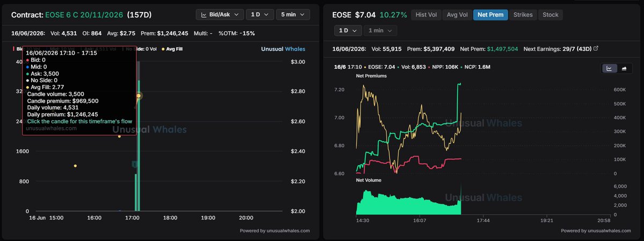Viewport: 644px width, 241px height.
Task: Open the 1 min interval dropdown
Action: click(x=380, y=31)
